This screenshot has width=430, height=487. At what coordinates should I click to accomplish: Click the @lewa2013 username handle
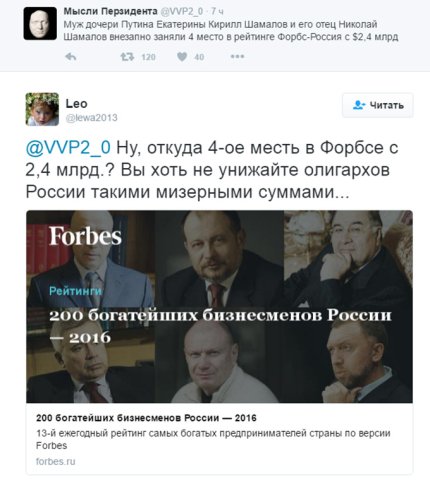tap(91, 118)
